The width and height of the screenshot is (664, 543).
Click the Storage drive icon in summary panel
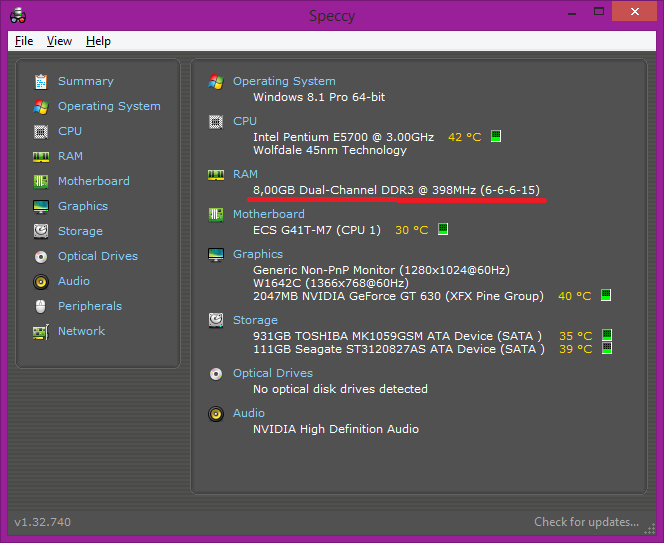216,321
